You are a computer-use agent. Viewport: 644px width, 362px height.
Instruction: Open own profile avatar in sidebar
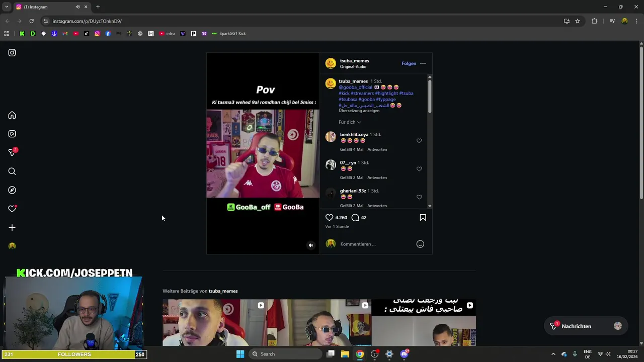[x=12, y=246]
